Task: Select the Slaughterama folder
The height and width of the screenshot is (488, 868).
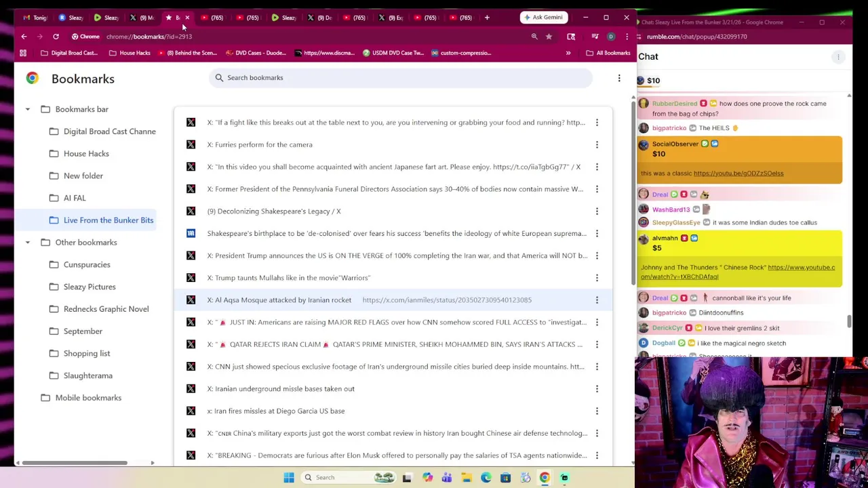Action: coord(81,375)
